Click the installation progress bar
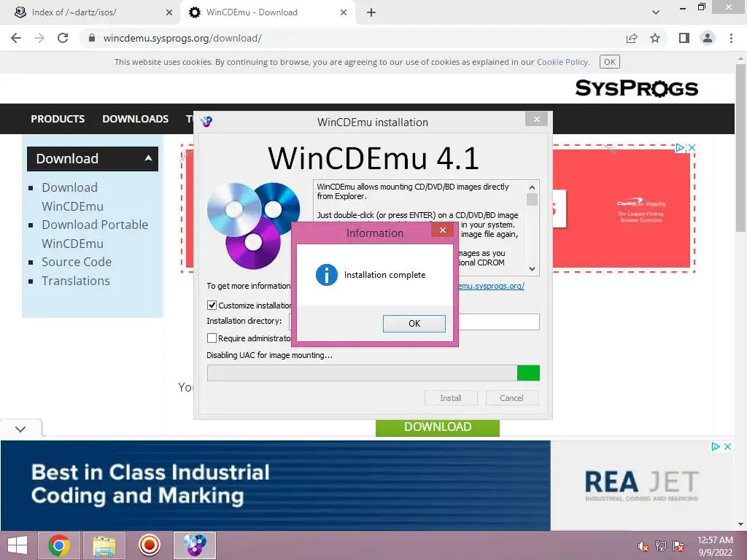The width and height of the screenshot is (747, 560). (373, 373)
